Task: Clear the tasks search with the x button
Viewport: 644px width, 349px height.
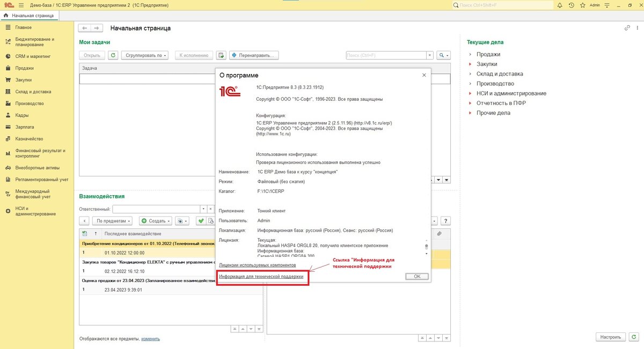Action: click(x=430, y=55)
